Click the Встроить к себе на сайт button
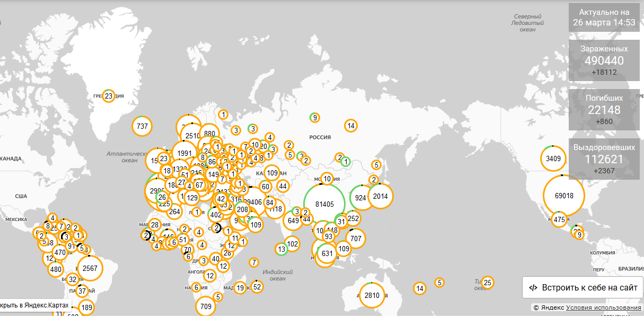Image resolution: width=644 pixels, height=317 pixels. pyautogui.click(x=583, y=287)
